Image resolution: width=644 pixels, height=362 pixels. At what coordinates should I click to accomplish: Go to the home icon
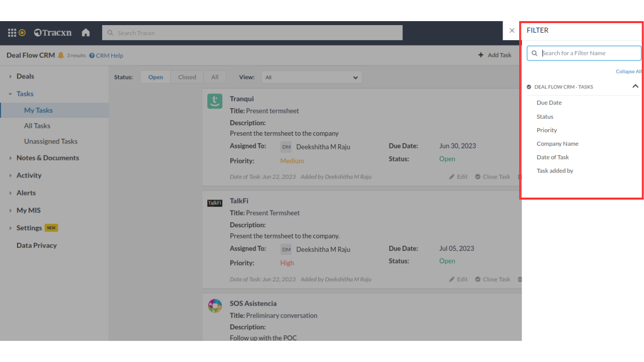coord(86,33)
